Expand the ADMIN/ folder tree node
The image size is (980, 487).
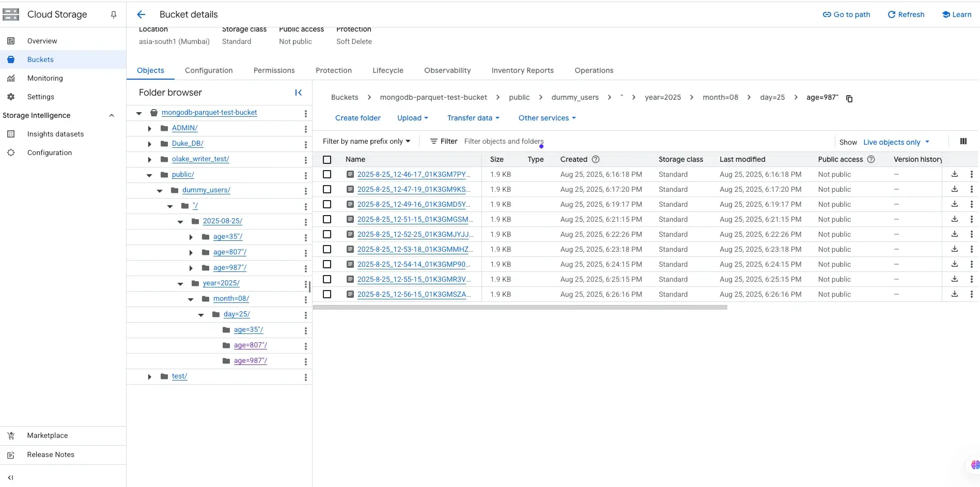pyautogui.click(x=149, y=129)
